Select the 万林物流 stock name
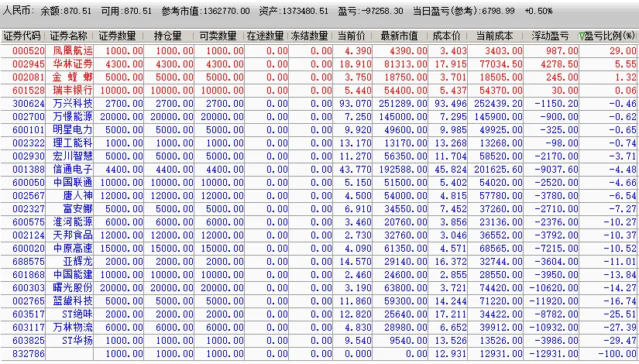 (x=73, y=328)
